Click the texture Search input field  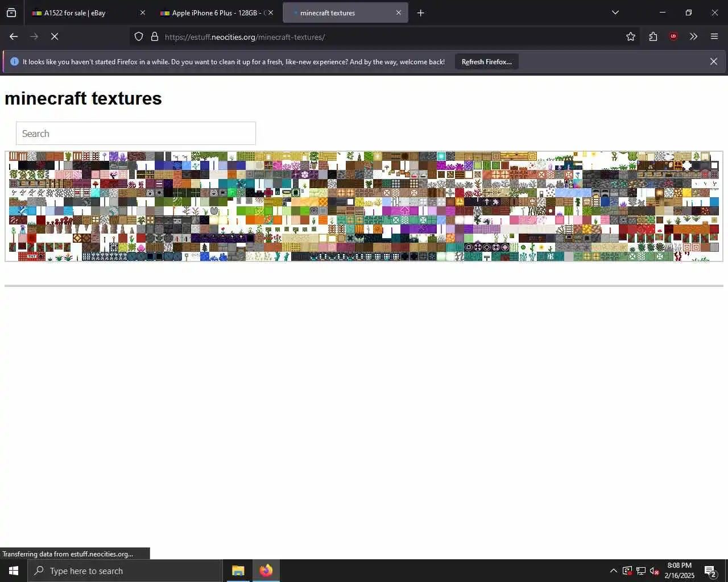[x=136, y=134]
